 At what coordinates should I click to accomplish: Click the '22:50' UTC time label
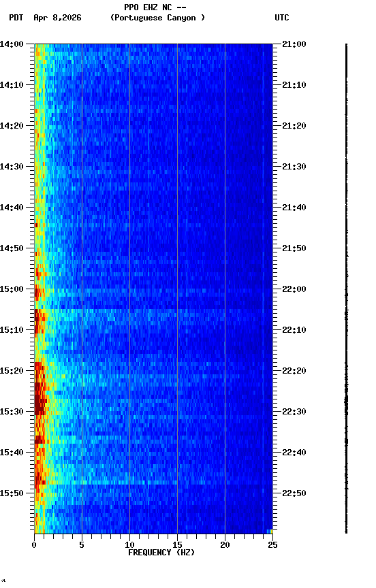(294, 493)
